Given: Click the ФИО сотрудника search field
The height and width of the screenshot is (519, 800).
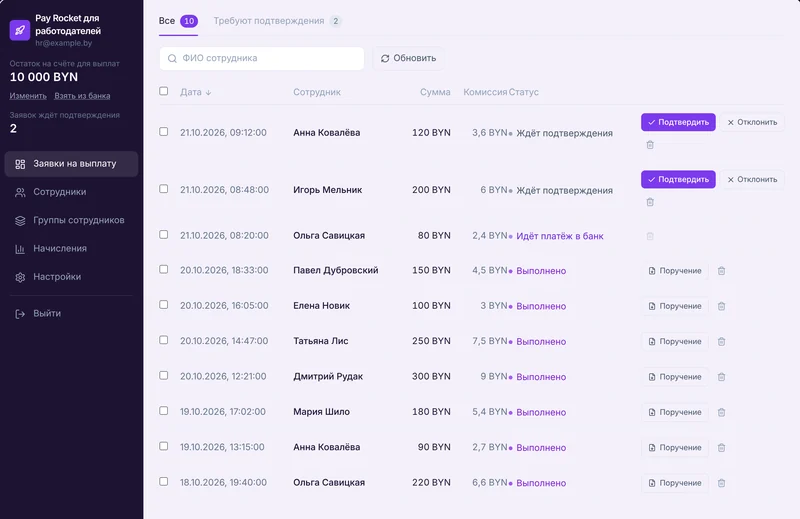Looking at the screenshot, I should [x=262, y=58].
